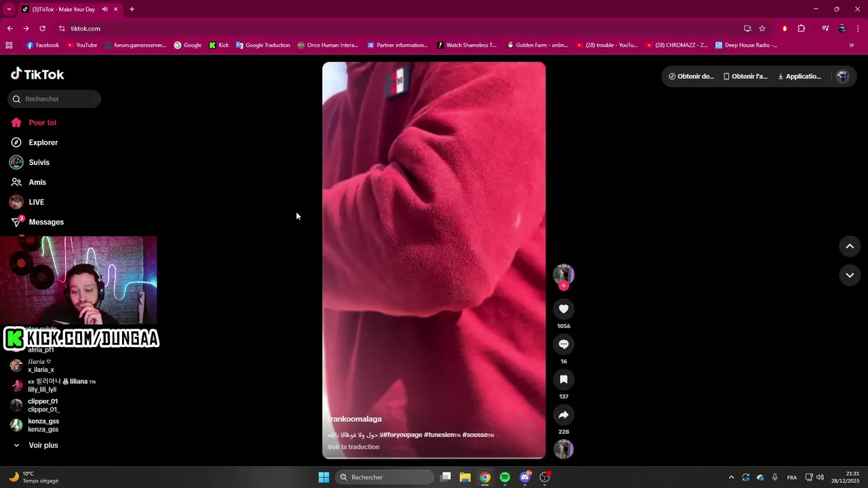The height and width of the screenshot is (488, 868).
Task: Open frankoomalaga profile from video caption
Action: coord(355,419)
